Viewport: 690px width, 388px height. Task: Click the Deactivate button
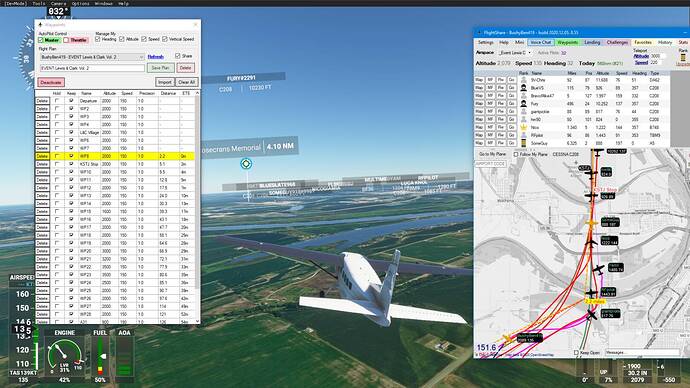click(51, 82)
